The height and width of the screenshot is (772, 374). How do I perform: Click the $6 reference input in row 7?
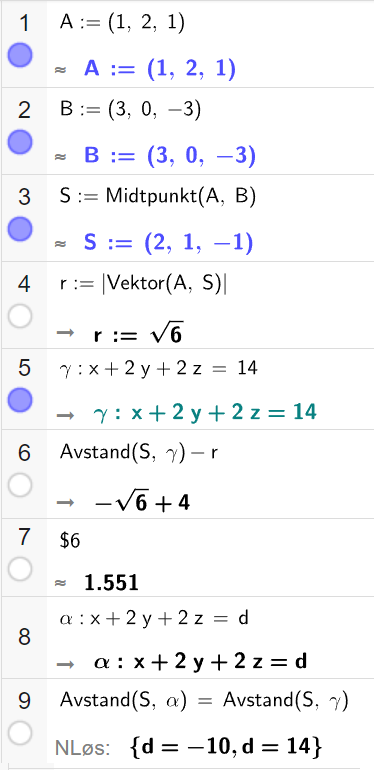[70, 541]
